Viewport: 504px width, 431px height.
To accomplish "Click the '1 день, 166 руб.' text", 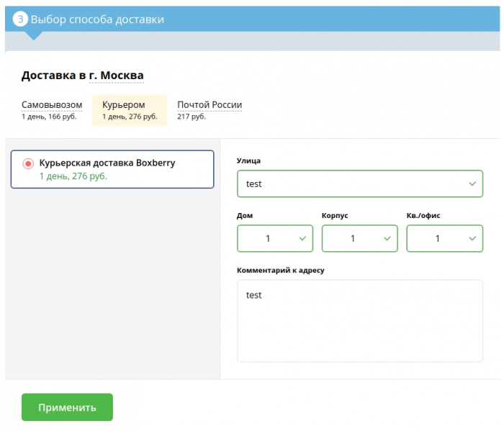I will coord(49,117).
